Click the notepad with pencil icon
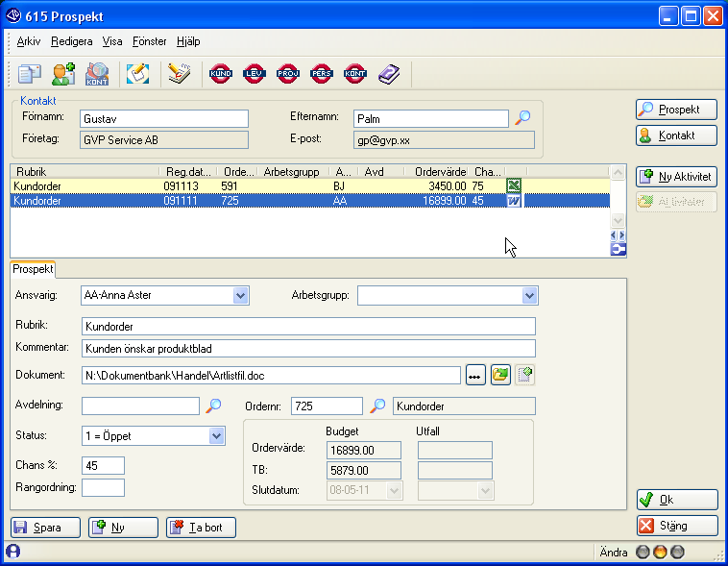Viewport: 728px width, 566px height. 138,73
